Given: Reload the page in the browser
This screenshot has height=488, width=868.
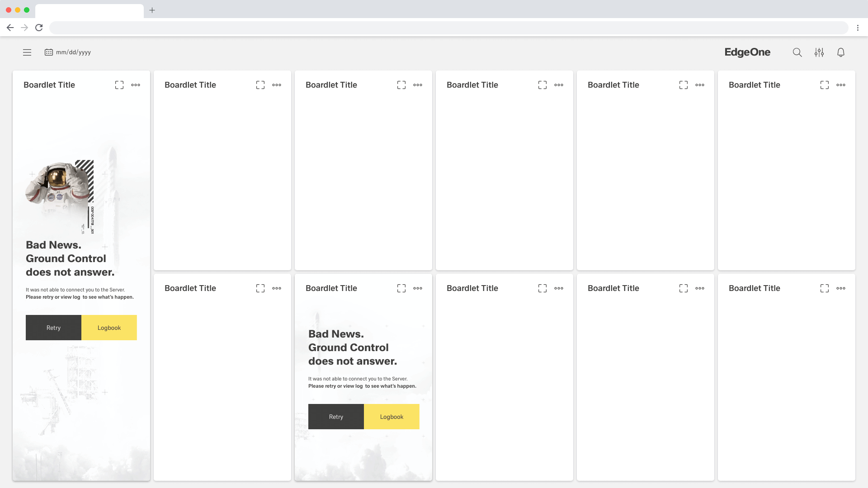Looking at the screenshot, I should (39, 28).
